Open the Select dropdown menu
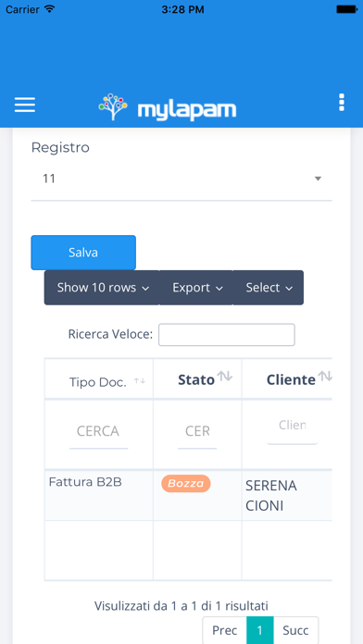363x644 pixels. pos(269,288)
